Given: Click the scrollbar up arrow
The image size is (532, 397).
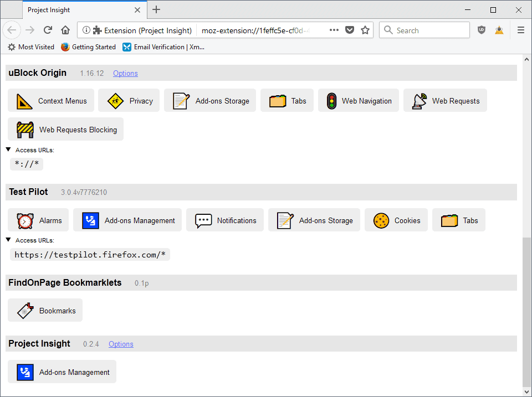Looking at the screenshot, I should coord(526,59).
